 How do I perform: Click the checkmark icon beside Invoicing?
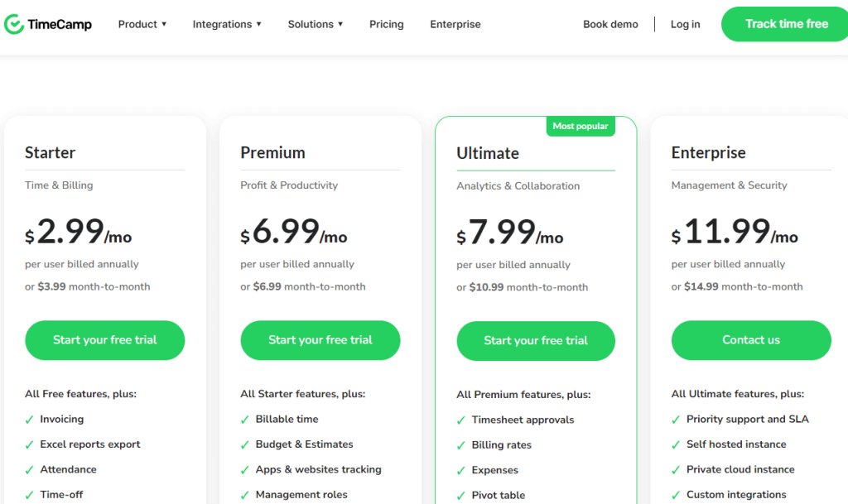(x=29, y=420)
